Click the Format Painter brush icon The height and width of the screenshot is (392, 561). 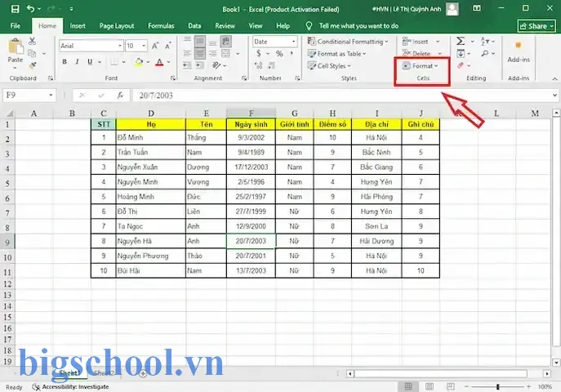32,65
